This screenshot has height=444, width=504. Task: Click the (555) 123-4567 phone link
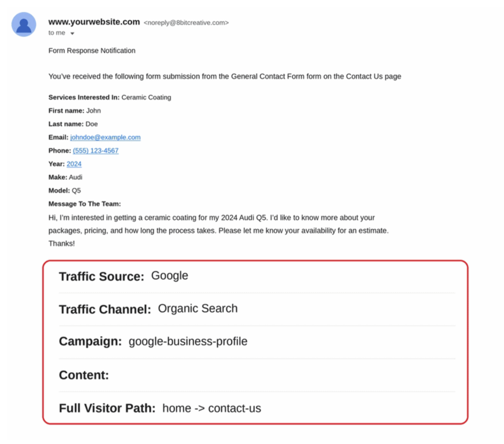pos(96,151)
